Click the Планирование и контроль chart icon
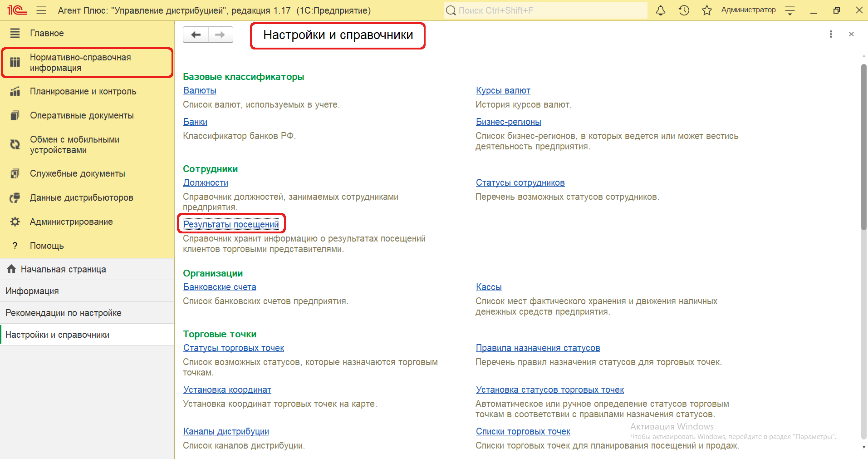The height and width of the screenshot is (459, 868). point(15,91)
